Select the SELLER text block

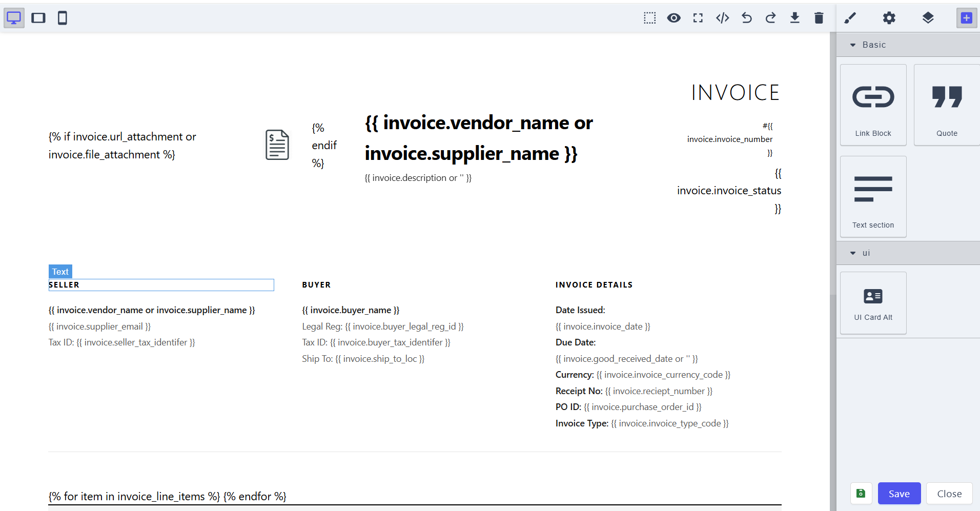click(x=161, y=285)
